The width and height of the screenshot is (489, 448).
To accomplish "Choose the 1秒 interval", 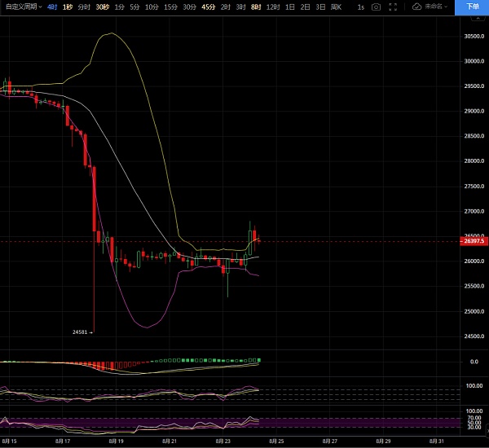I will pos(68,7).
